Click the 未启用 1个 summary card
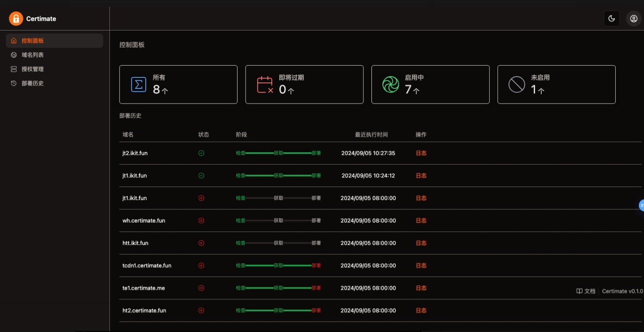This screenshot has height=332, width=644. (x=557, y=85)
